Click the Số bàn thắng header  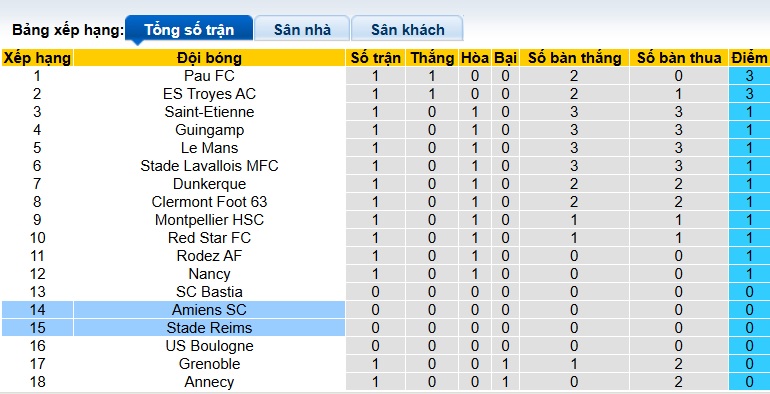(574, 58)
